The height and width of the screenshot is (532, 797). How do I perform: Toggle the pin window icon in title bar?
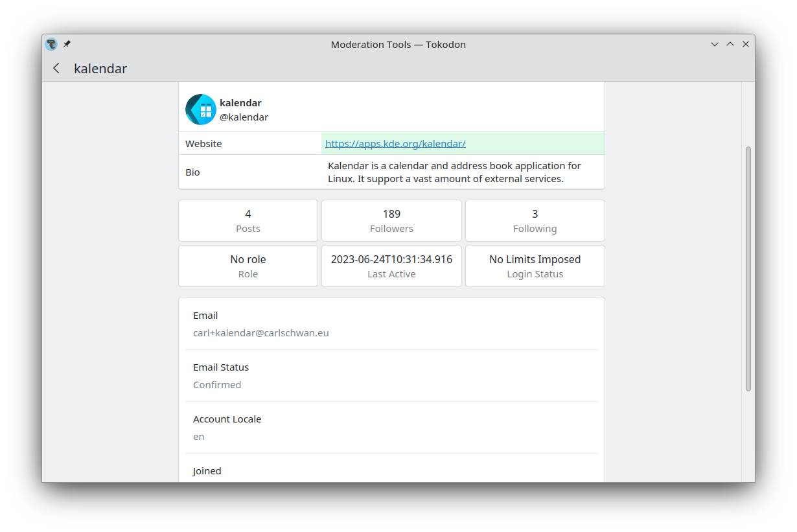pyautogui.click(x=67, y=44)
